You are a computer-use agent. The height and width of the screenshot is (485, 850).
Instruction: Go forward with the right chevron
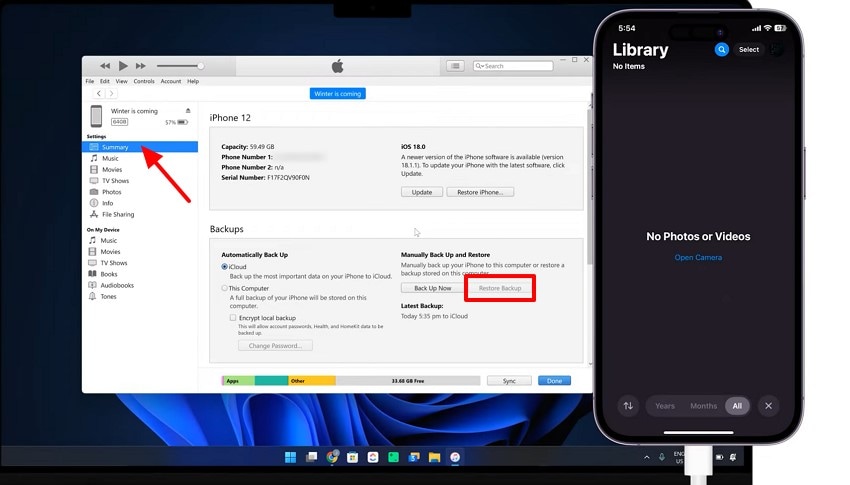111,94
